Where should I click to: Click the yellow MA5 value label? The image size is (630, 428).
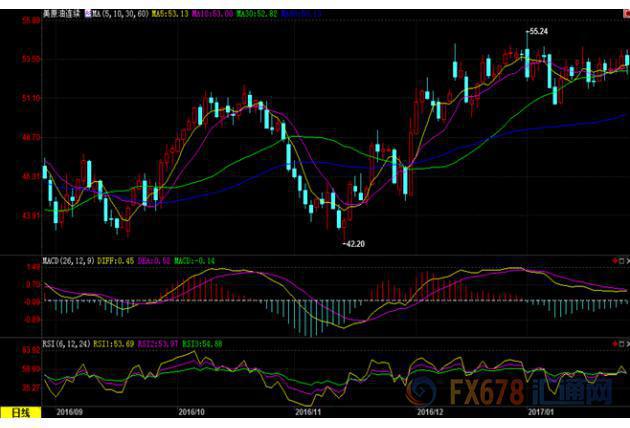[168, 13]
